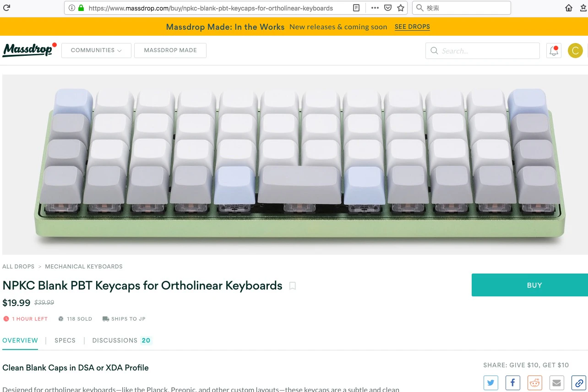Share the drop on Twitter

pos(490,383)
